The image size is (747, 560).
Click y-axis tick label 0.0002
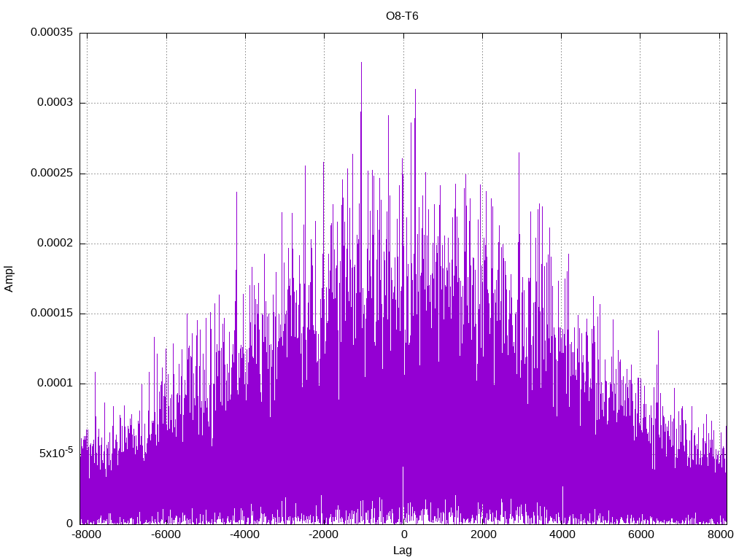coord(55,244)
